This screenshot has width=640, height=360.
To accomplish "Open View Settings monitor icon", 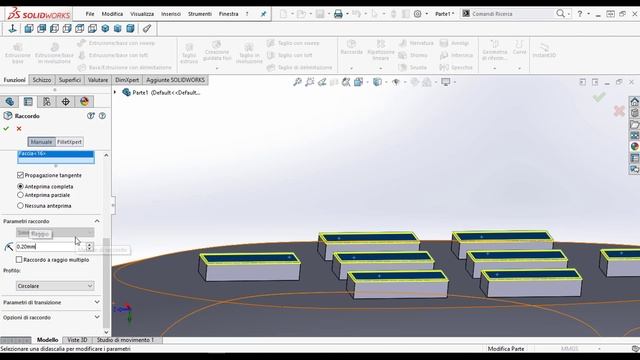I will (446, 82).
